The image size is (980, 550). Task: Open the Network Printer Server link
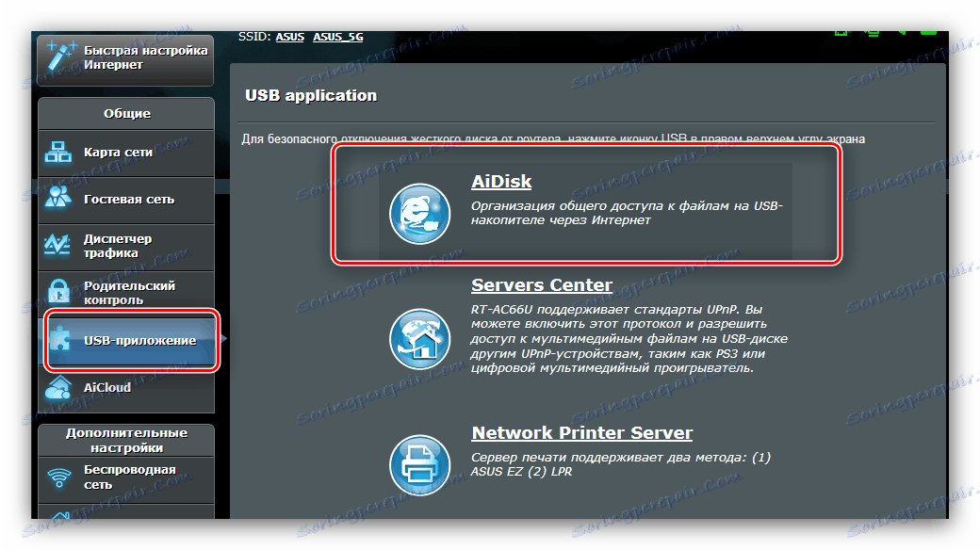click(x=581, y=432)
